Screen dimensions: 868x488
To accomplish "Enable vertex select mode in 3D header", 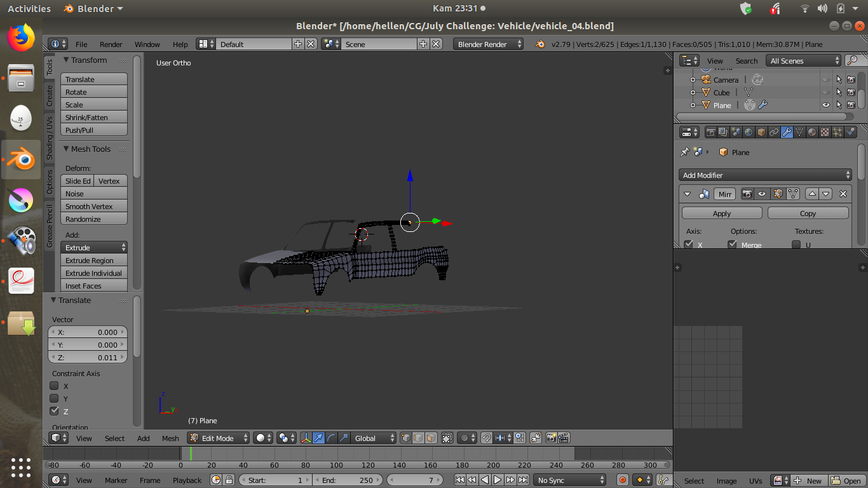I will click(x=405, y=438).
